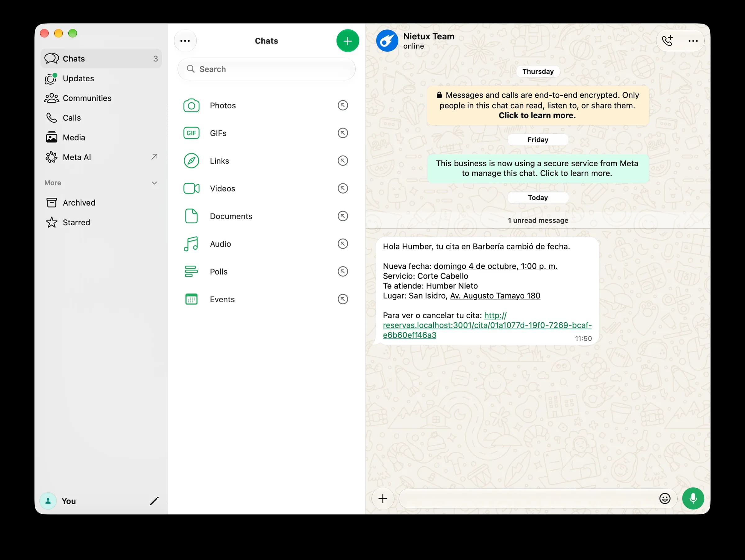Open the chat options three-dot menu

click(x=693, y=41)
